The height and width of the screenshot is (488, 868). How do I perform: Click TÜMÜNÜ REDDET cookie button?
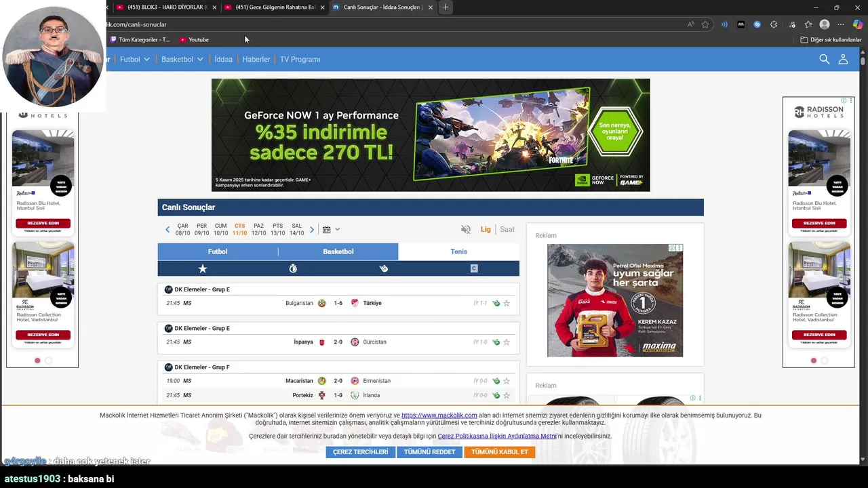pos(429,452)
